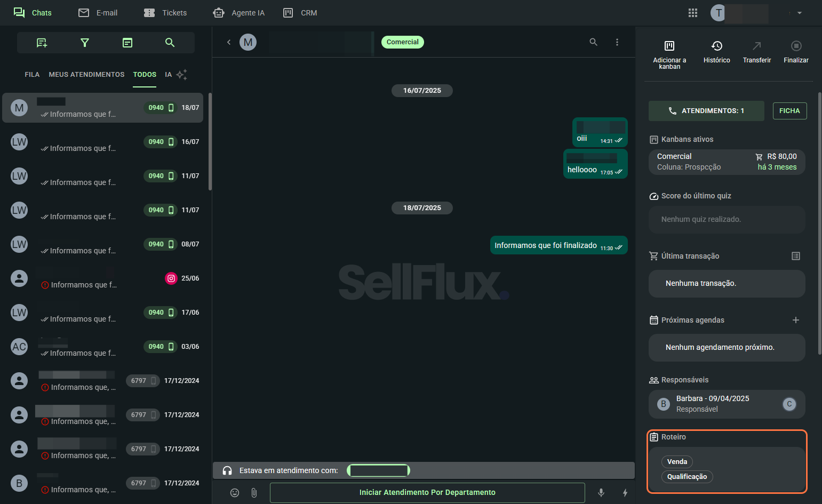822x504 pixels.
Task: Add a new agenda with plus icon
Action: [796, 320]
